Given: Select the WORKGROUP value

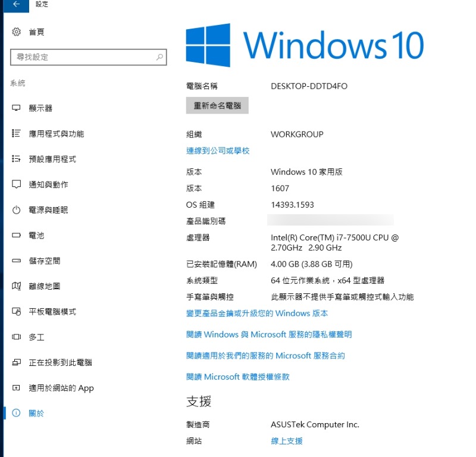Looking at the screenshot, I should pos(297,134).
